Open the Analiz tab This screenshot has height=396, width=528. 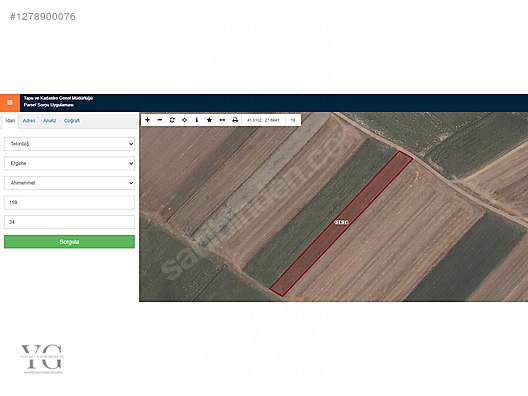(50, 121)
